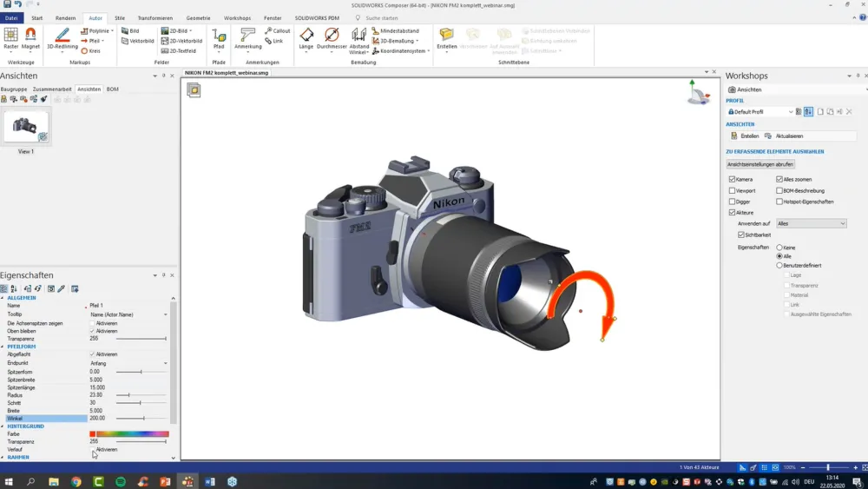Expand the Koordinatensystem dropdown
Viewport: 868px width, 489px height.
(x=429, y=51)
